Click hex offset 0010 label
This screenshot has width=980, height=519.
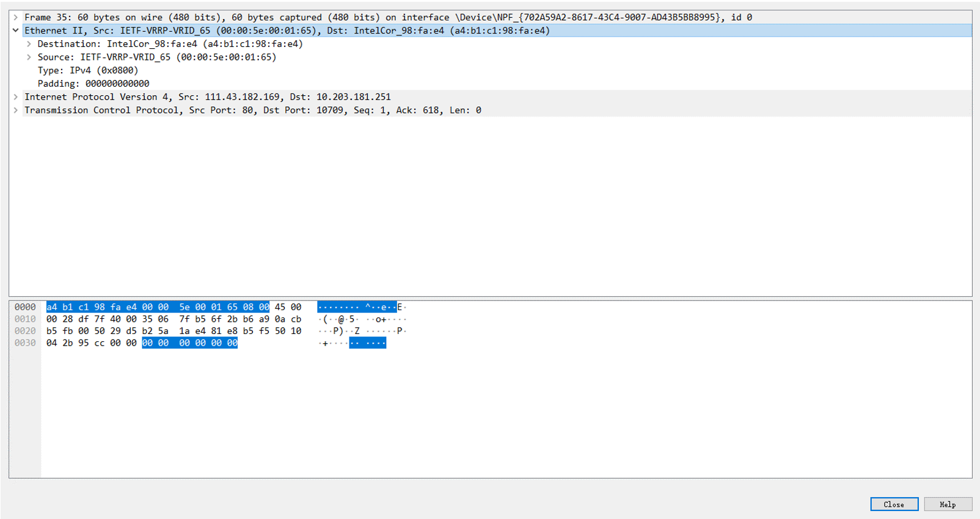pos(25,319)
